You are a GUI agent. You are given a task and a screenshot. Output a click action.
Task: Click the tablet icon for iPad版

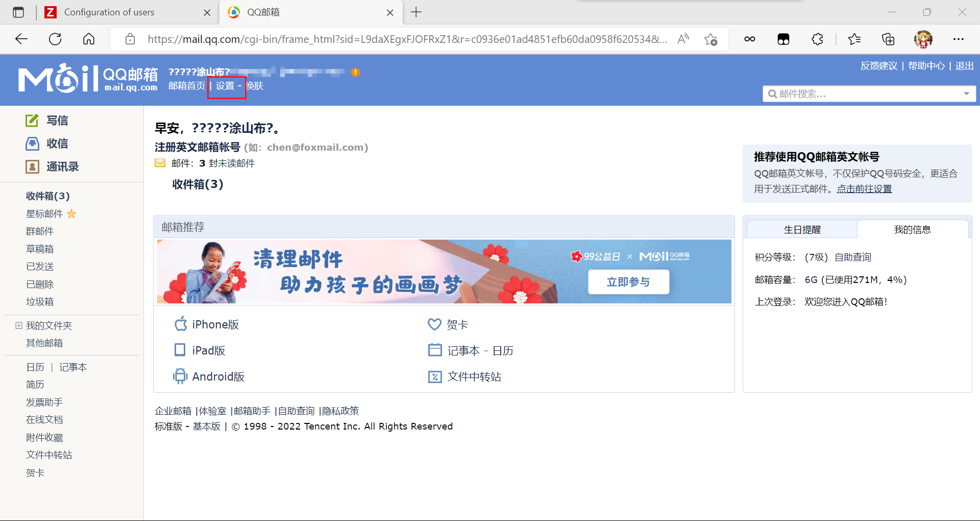180,350
